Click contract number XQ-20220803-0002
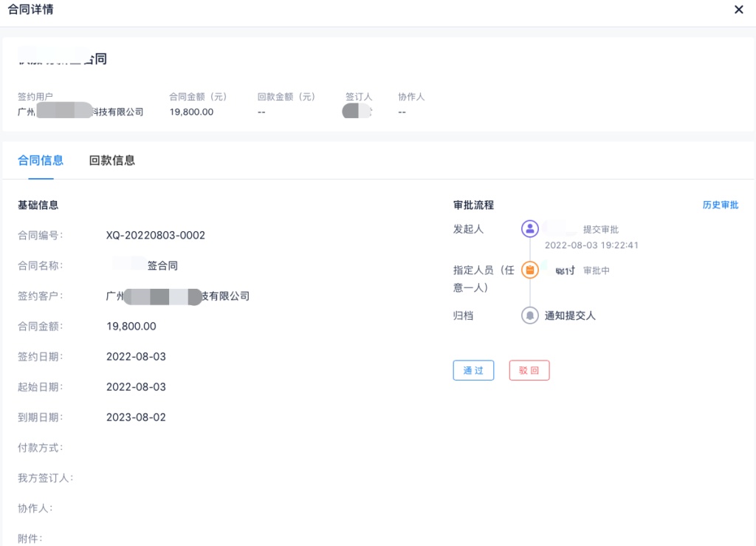 (x=156, y=236)
